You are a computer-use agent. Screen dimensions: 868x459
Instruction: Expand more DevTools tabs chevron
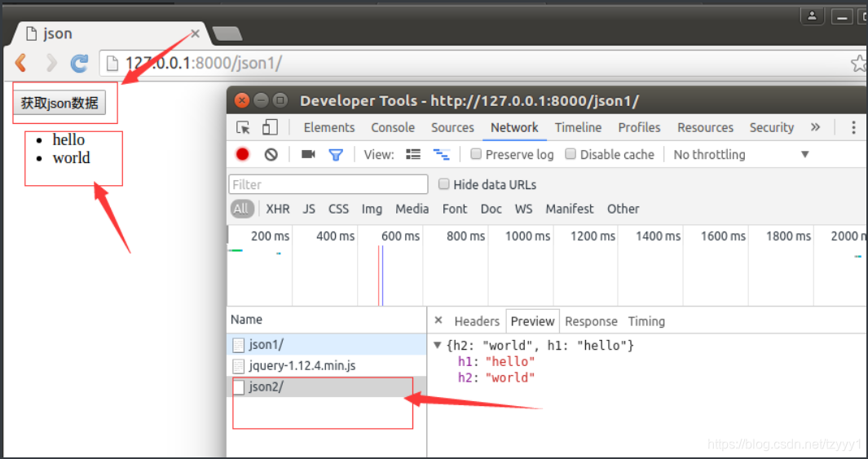pos(815,127)
